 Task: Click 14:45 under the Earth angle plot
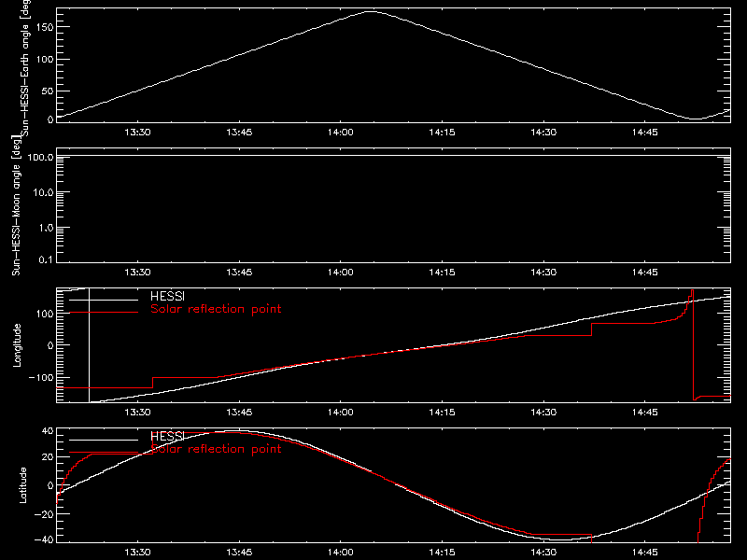645,133
